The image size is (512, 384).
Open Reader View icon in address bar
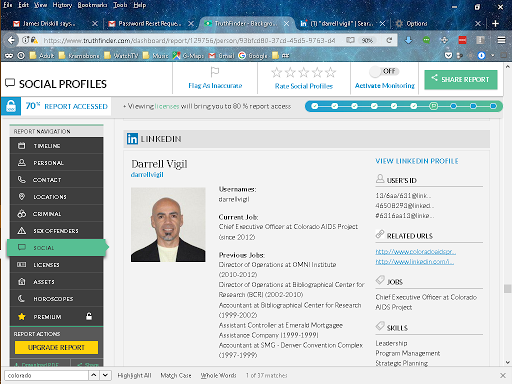350,40
